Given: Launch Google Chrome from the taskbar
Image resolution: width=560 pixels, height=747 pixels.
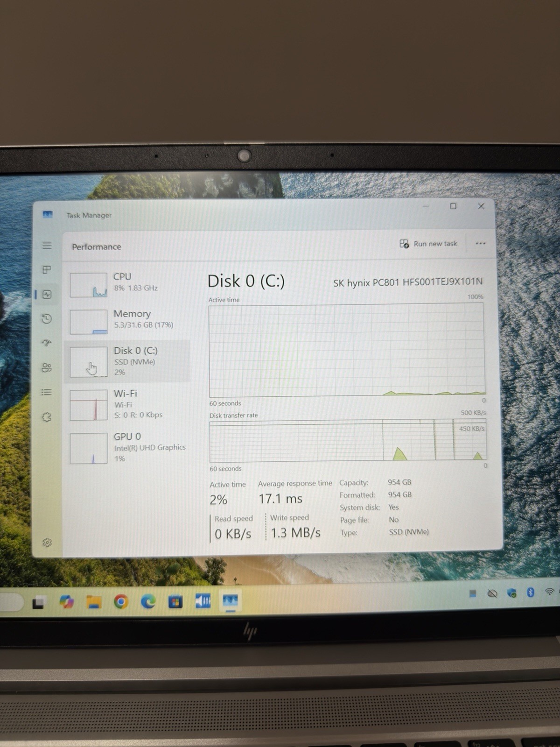Looking at the screenshot, I should [121, 602].
